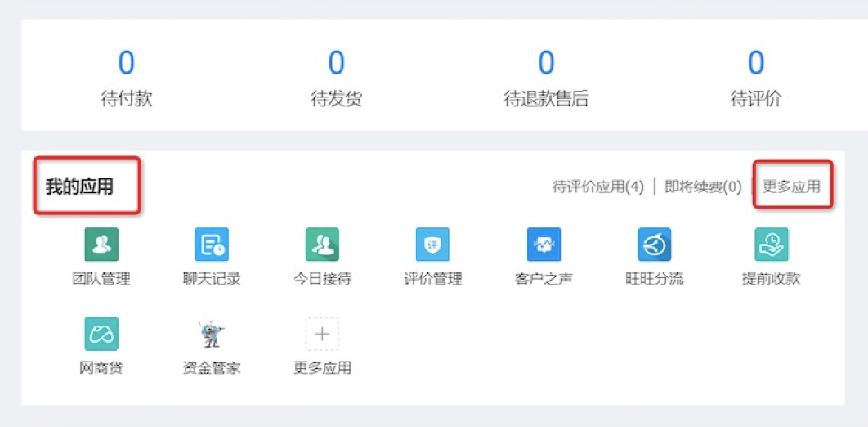
Task: Click the 团队管理 label text
Action: pos(101,279)
